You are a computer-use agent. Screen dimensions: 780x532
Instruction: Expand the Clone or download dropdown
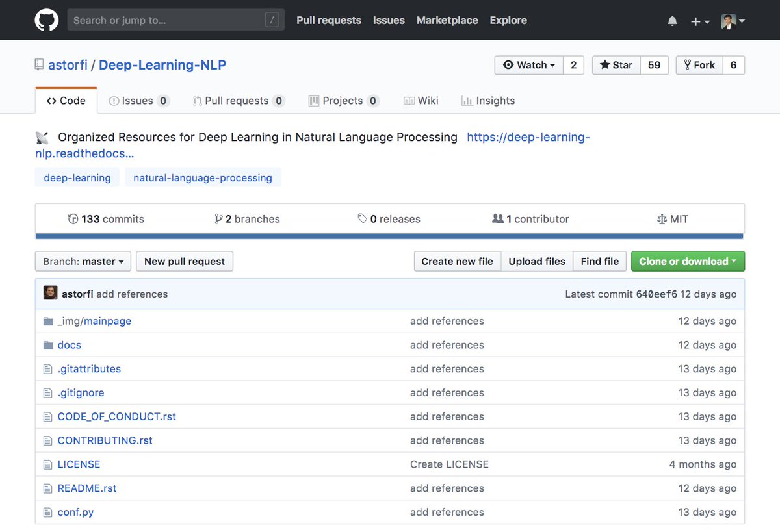[688, 261]
